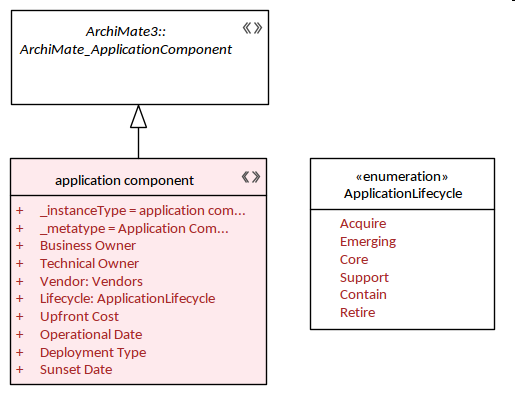Click the plus beside Upfront Cost

click(x=20, y=316)
